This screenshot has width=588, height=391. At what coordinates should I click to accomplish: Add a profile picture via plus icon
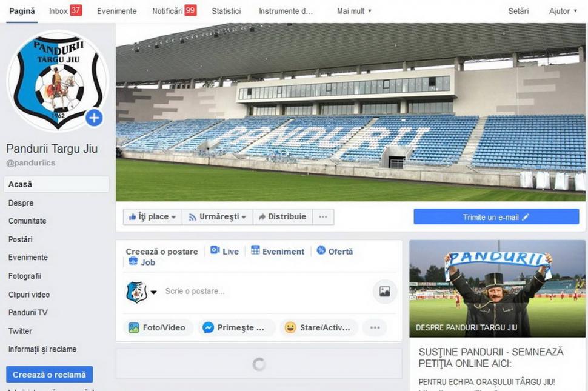click(x=94, y=118)
